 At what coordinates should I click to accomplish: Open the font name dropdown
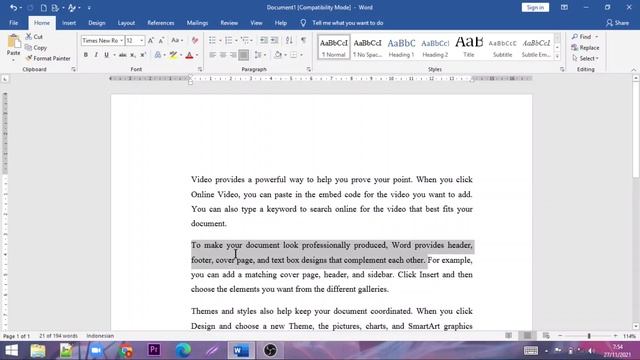tap(121, 40)
